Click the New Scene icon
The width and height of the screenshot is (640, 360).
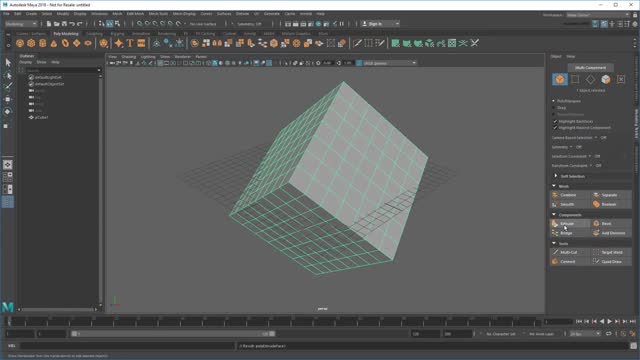[49, 24]
